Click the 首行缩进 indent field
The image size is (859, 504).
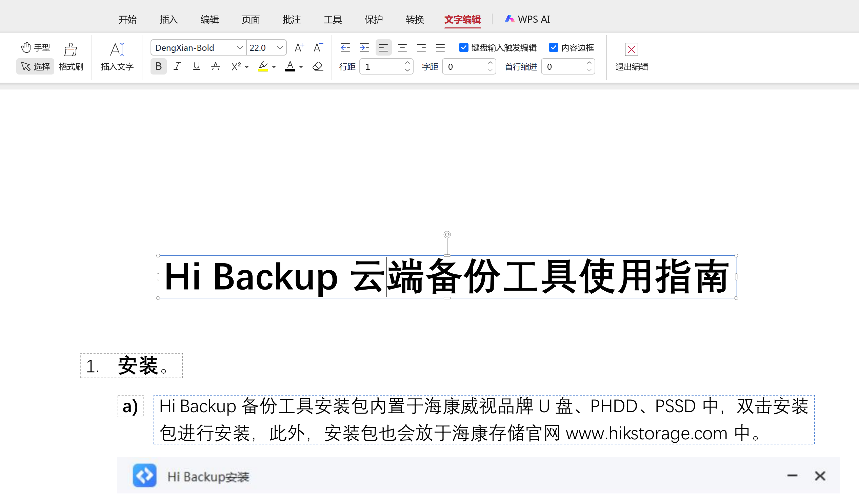pos(568,66)
